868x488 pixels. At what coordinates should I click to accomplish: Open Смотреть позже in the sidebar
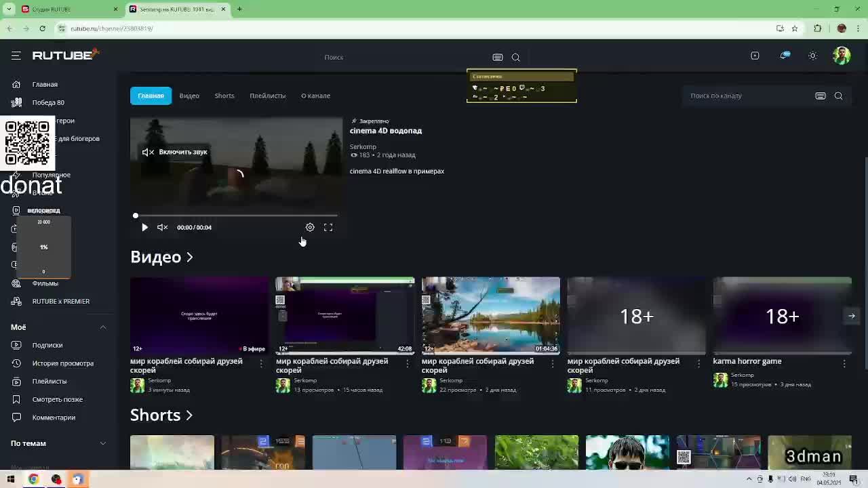click(x=57, y=399)
